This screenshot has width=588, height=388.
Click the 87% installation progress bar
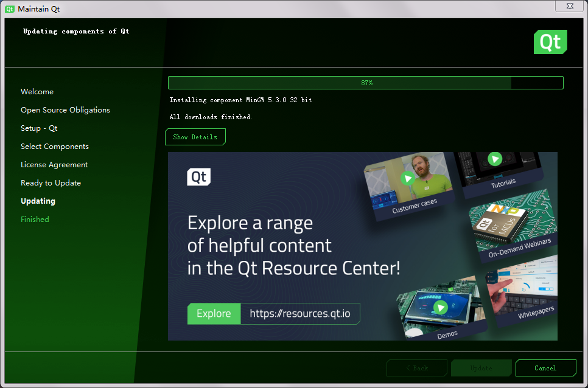[365, 83]
